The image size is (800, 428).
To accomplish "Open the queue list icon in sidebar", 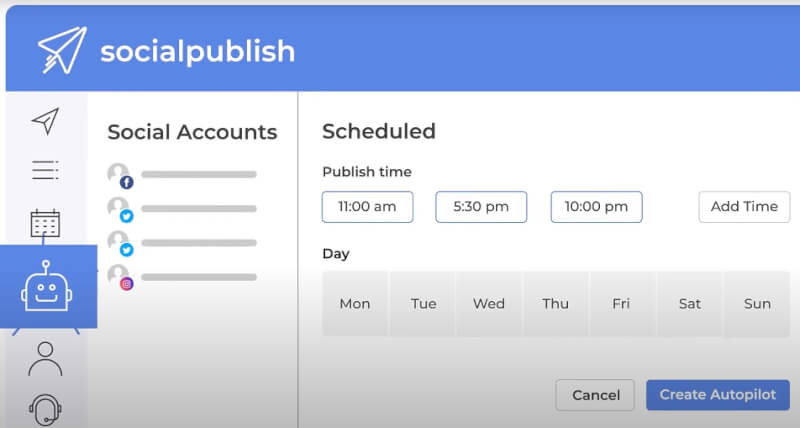I will pos(45,170).
